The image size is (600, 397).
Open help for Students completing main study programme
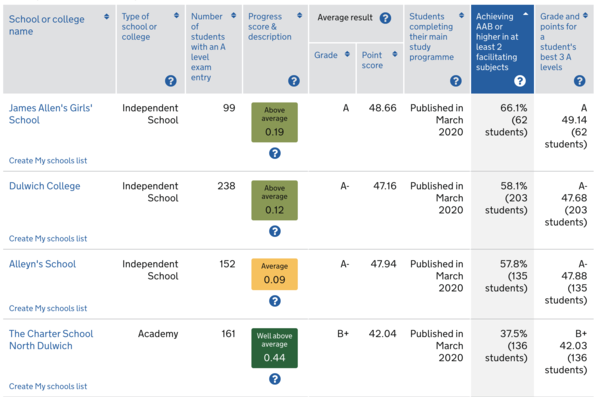click(456, 81)
